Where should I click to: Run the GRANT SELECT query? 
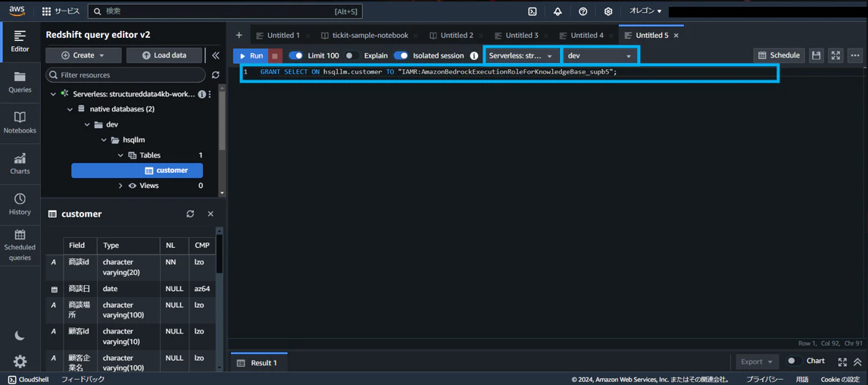251,55
